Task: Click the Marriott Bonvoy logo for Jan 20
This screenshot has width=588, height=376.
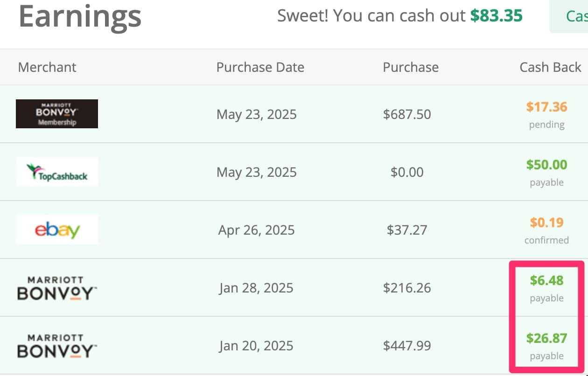Action: (x=57, y=346)
